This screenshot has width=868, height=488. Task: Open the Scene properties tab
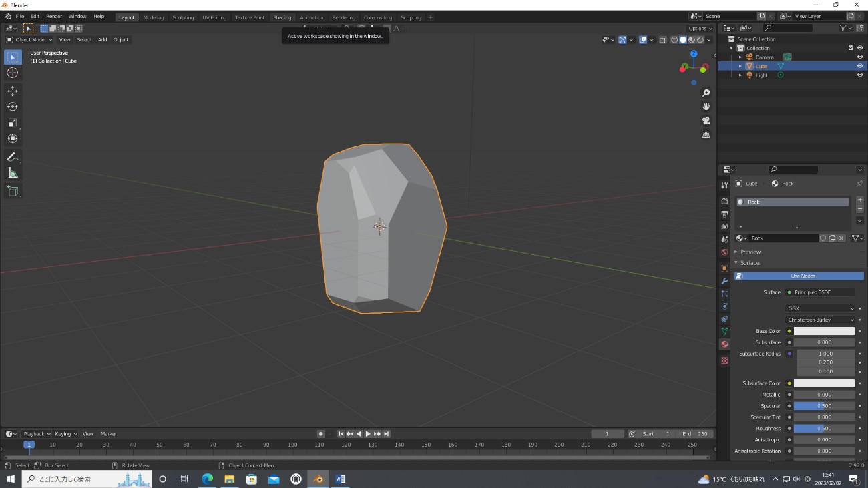tap(724, 240)
